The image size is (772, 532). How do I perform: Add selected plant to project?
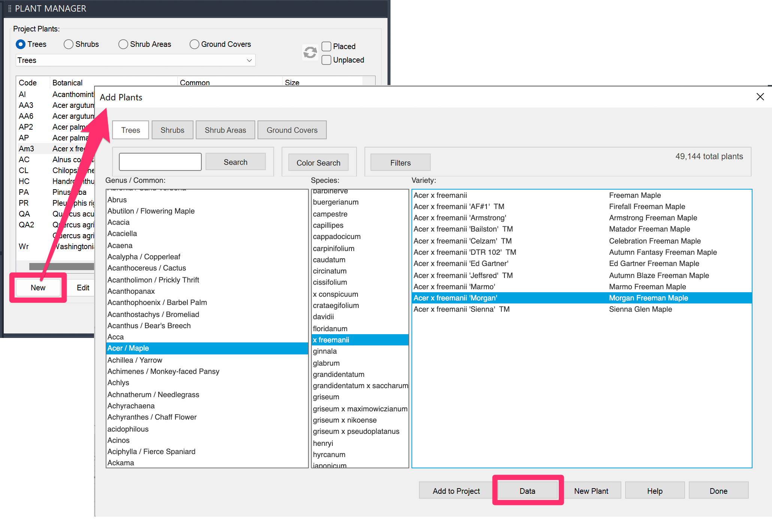click(x=456, y=490)
